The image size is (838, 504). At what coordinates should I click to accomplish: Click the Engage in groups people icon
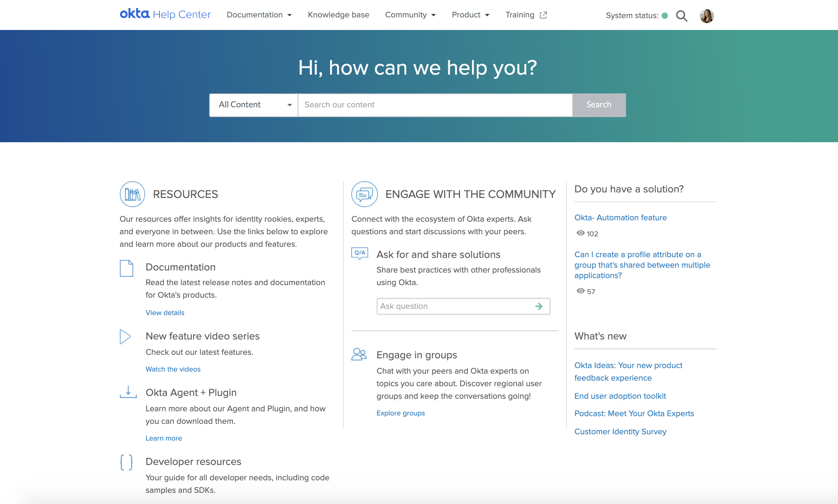[359, 354]
